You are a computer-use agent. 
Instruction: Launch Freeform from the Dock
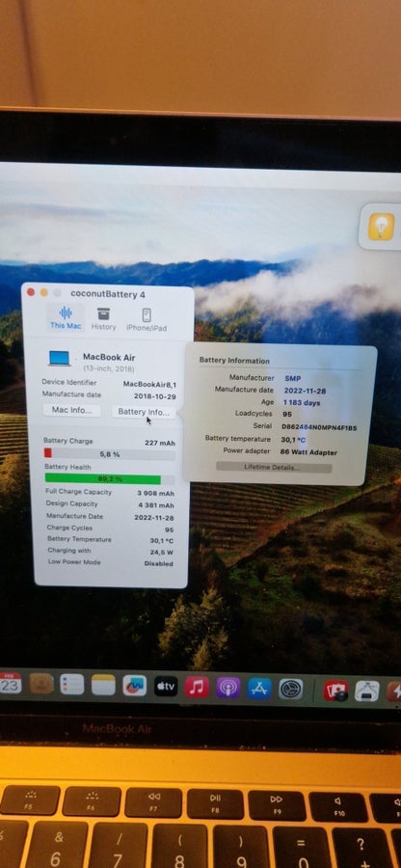134,686
